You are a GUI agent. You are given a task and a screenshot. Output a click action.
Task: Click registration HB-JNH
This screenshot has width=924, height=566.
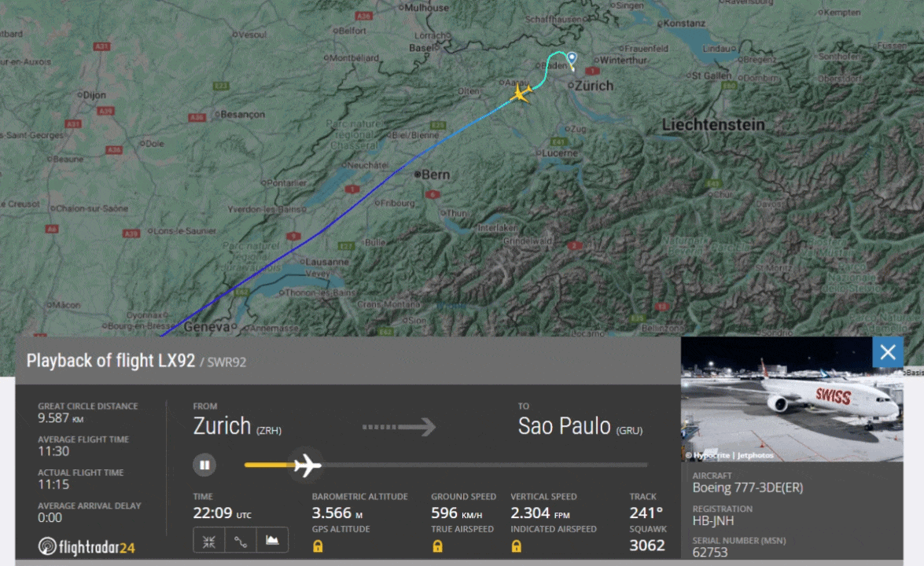[x=713, y=520]
